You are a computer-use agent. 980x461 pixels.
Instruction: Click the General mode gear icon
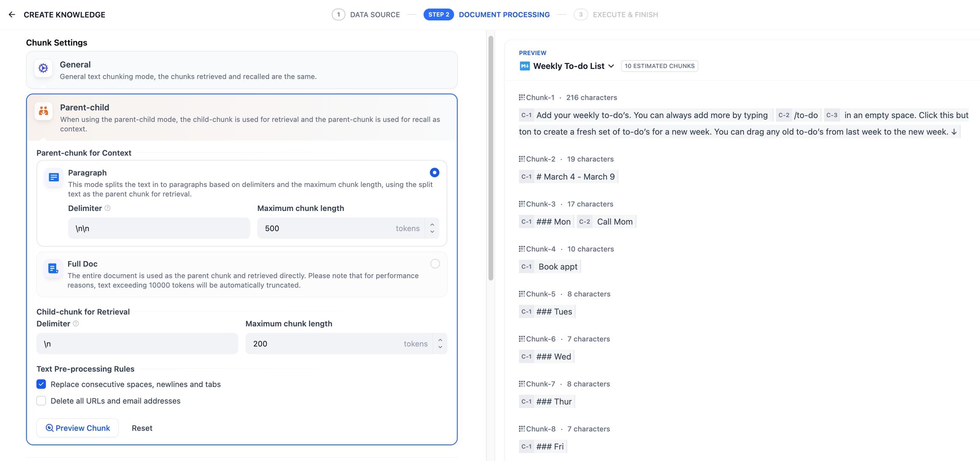point(43,68)
